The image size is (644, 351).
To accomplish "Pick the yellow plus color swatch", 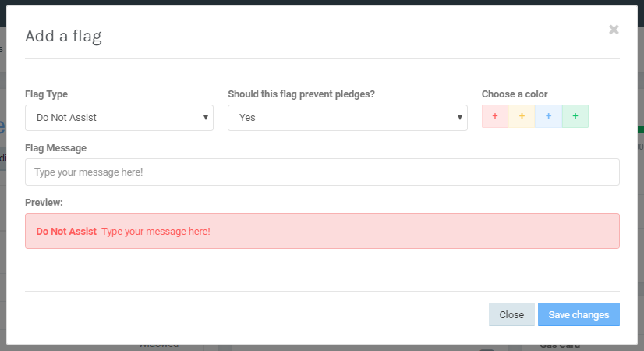I will coord(522,116).
